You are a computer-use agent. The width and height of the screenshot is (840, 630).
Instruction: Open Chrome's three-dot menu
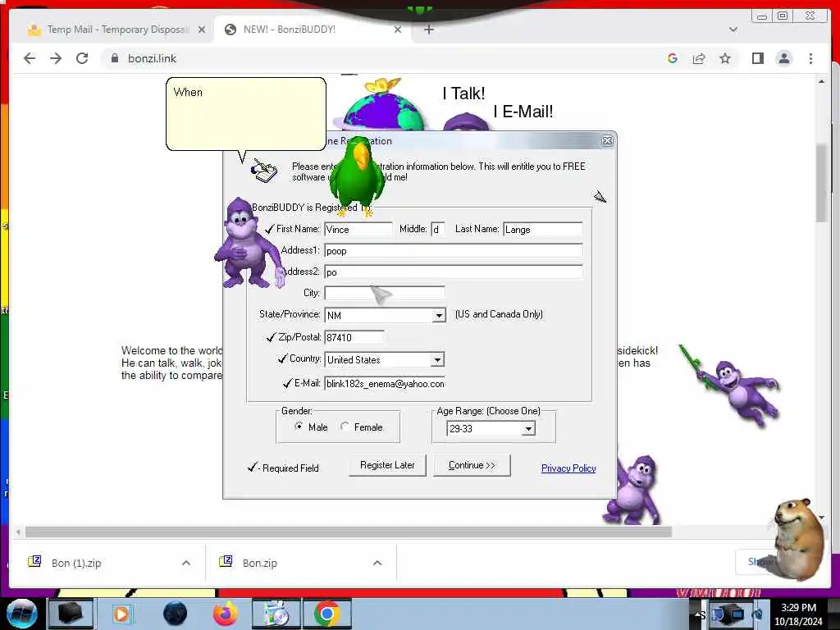810,58
